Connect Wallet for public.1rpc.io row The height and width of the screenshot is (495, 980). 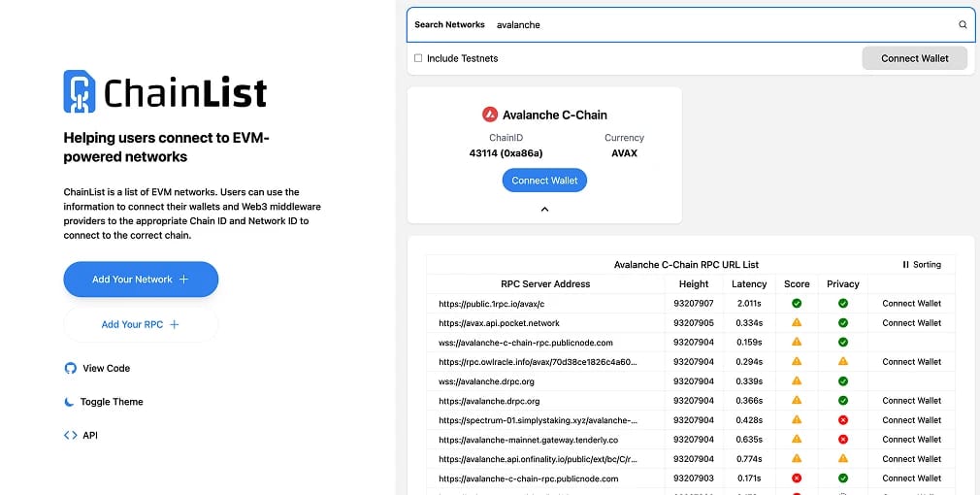912,303
